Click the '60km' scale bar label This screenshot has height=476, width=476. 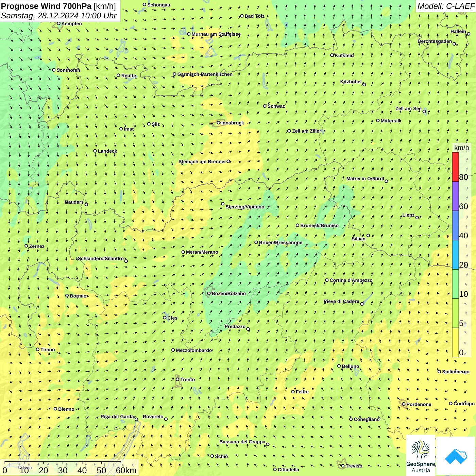(126, 471)
